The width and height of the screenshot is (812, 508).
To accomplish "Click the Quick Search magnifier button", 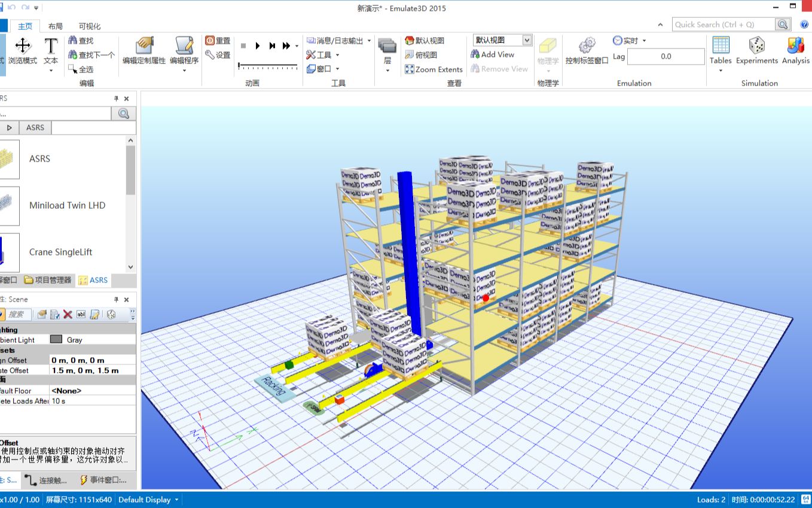I will 783,25.
